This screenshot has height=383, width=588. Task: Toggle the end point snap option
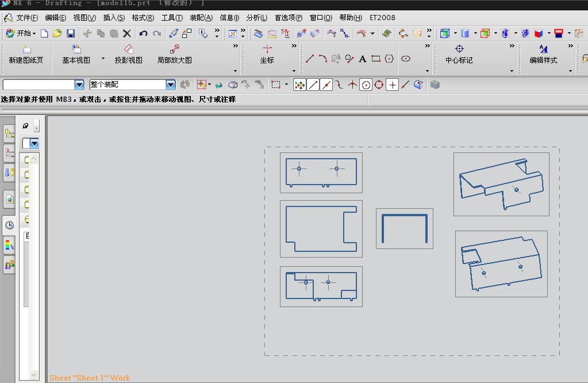coord(313,85)
